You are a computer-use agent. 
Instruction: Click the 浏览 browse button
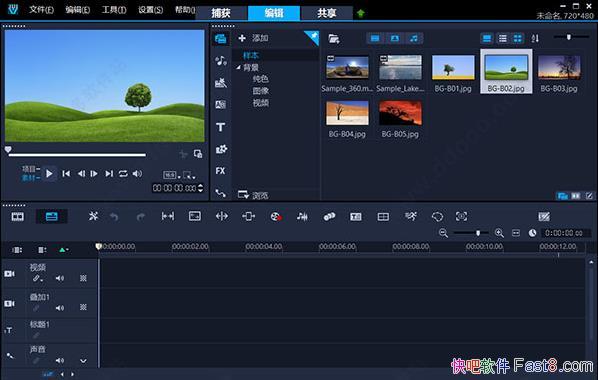(x=253, y=195)
